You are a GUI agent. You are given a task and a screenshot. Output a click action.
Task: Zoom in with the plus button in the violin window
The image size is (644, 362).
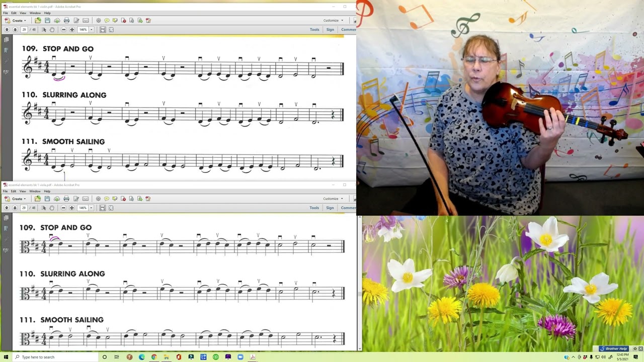click(x=72, y=30)
